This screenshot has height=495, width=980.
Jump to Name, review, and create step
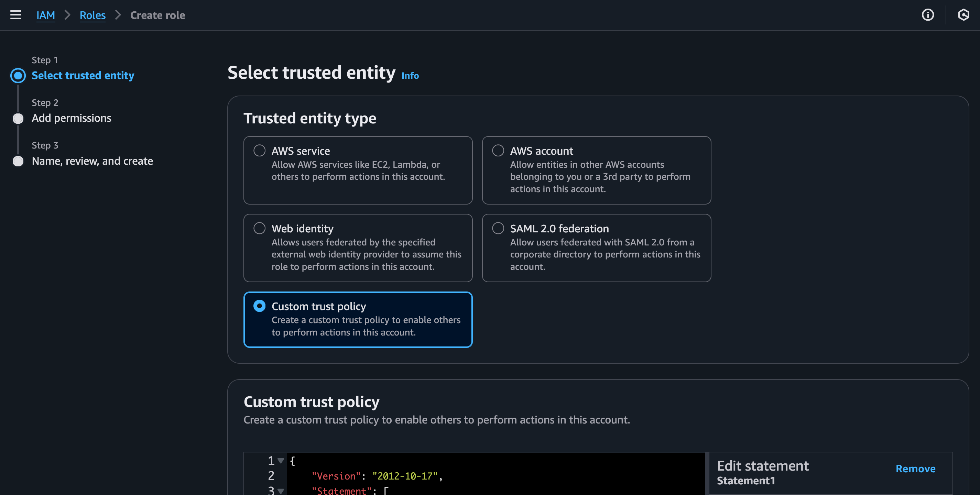(x=92, y=161)
